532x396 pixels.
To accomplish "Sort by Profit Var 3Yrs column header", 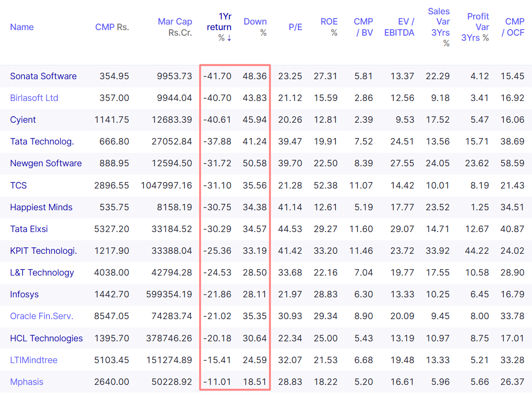I will (475, 27).
